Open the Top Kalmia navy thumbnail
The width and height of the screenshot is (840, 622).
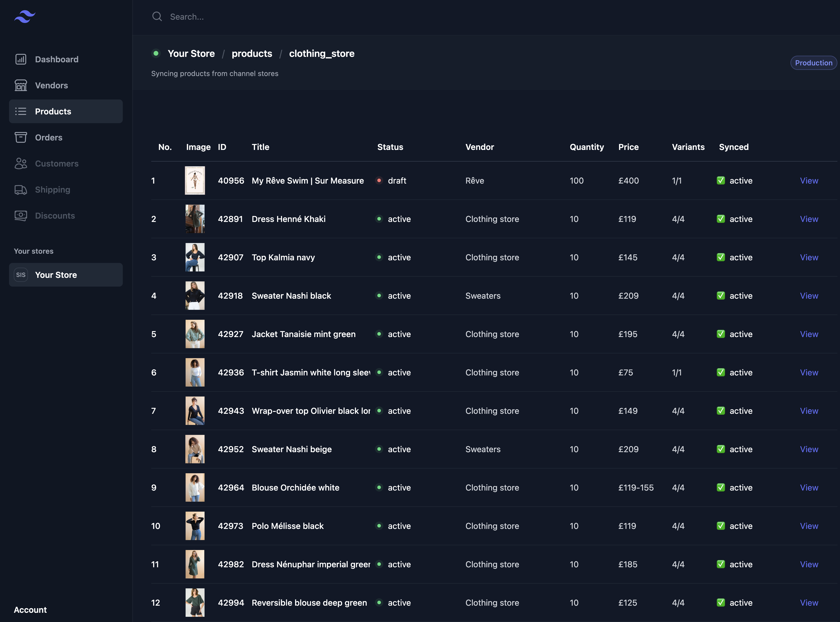[195, 257]
